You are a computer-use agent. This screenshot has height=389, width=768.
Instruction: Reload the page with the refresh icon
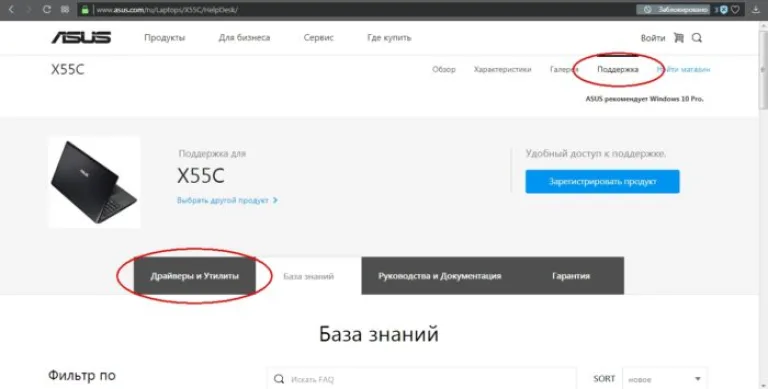point(47,9)
